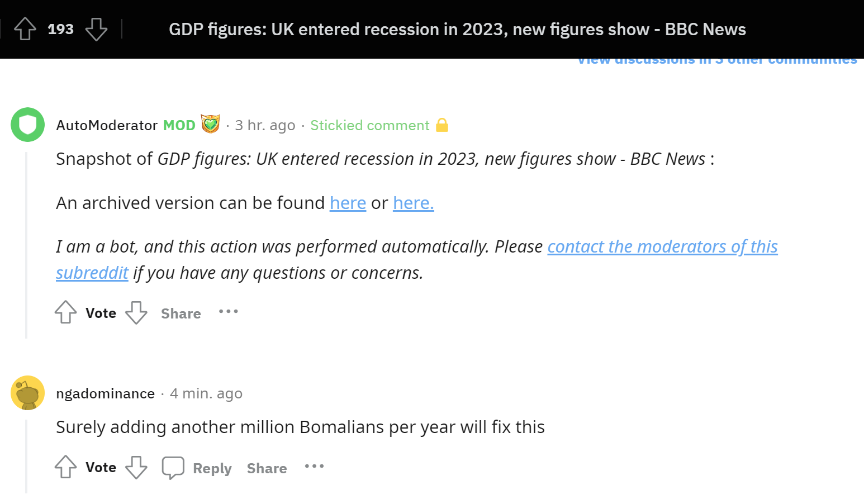
Task: Share the AutoModerator comment
Action: coord(181,313)
